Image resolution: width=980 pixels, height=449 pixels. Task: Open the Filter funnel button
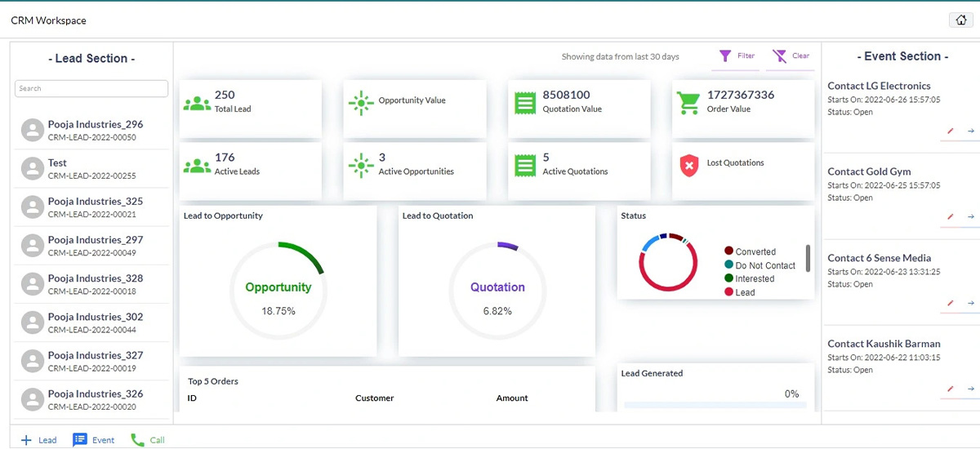(x=737, y=56)
